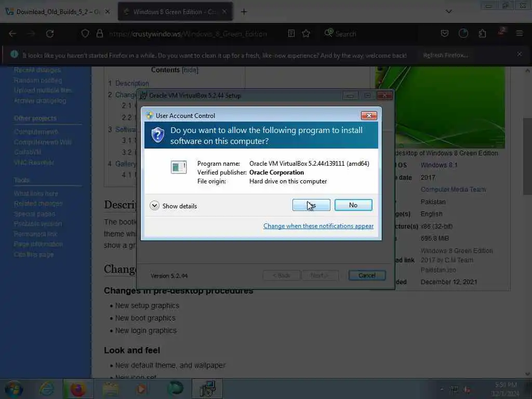532x399 pixels.
Task: Bookmark this page with the star icon
Action: pos(306,34)
